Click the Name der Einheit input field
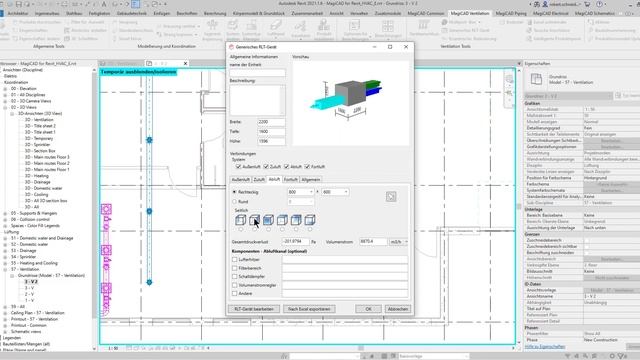Image resolution: width=640 pixels, height=360 pixels. (x=257, y=73)
